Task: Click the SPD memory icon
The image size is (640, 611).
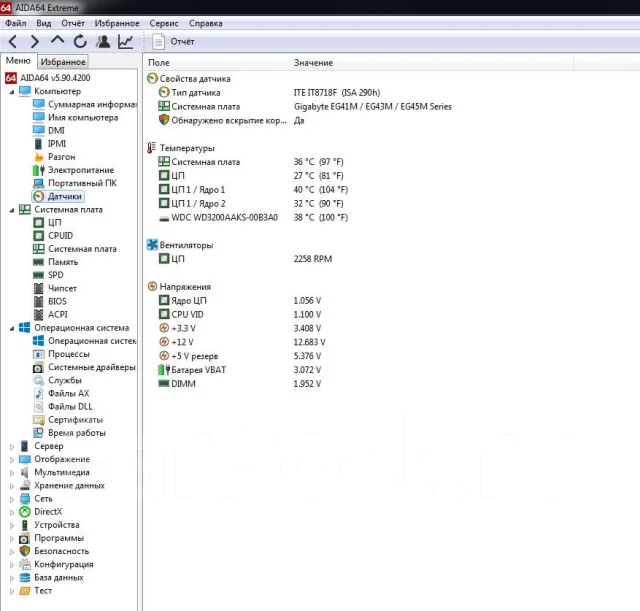Action: pyautogui.click(x=38, y=275)
